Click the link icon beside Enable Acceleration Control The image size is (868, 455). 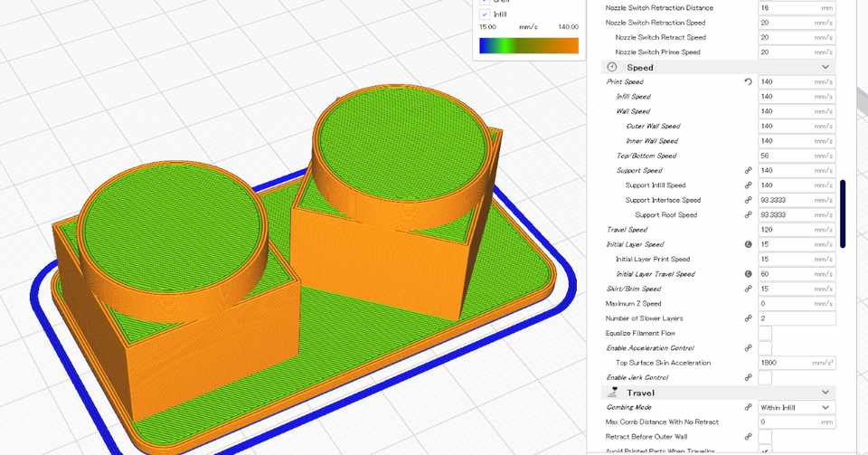748,348
